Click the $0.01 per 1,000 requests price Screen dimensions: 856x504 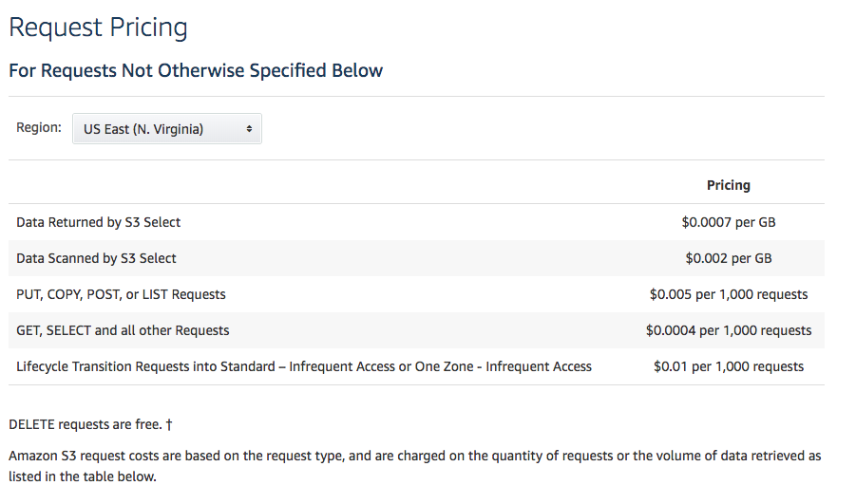[728, 366]
